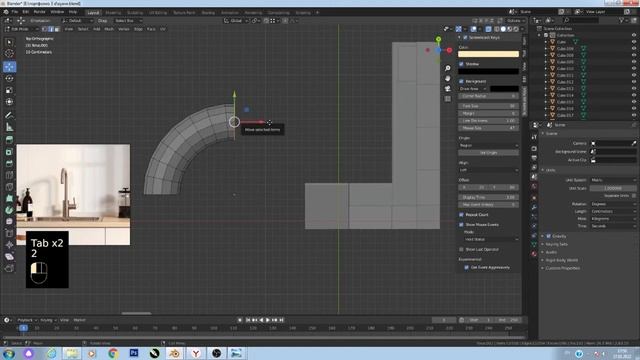
Task: Click the timeline Play button
Action: coord(268,320)
